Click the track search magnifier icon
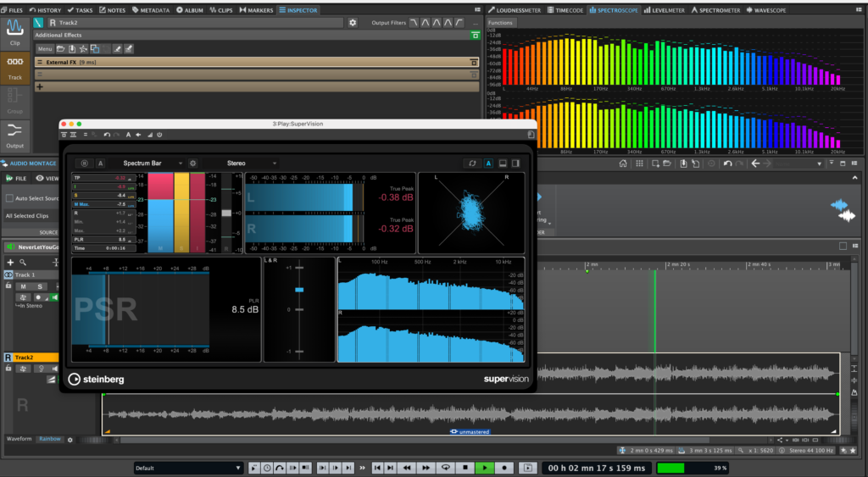Screen dimensions: 868x477 point(23,263)
